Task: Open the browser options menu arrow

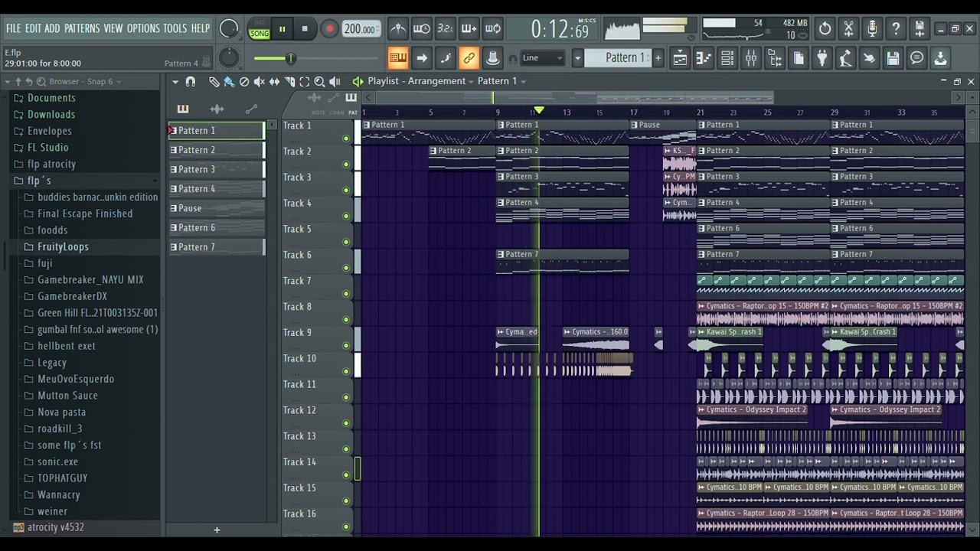Action: click(x=8, y=81)
